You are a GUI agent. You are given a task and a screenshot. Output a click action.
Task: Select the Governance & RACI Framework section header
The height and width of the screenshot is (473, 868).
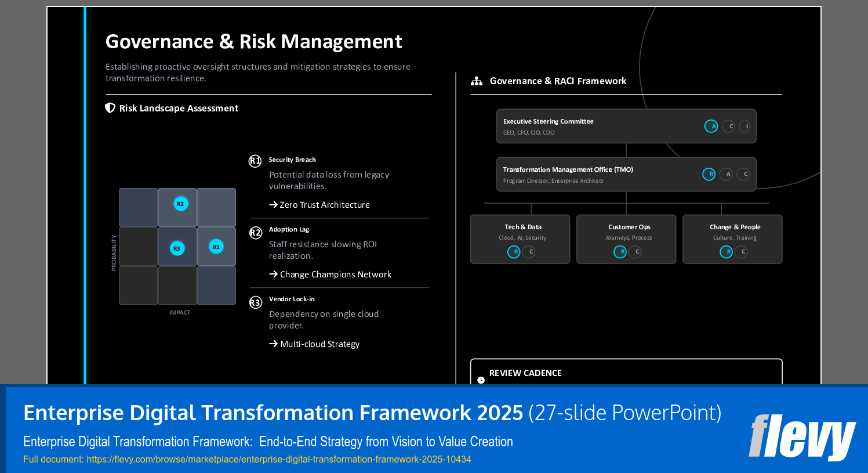click(558, 81)
